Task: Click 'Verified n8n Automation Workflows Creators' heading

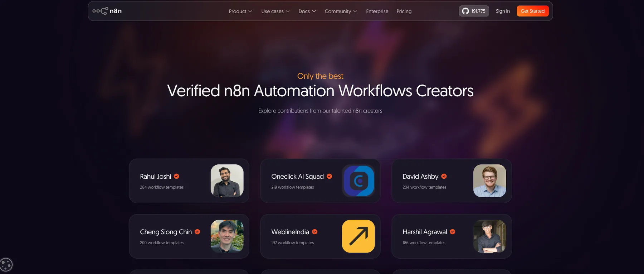Action: [320, 91]
